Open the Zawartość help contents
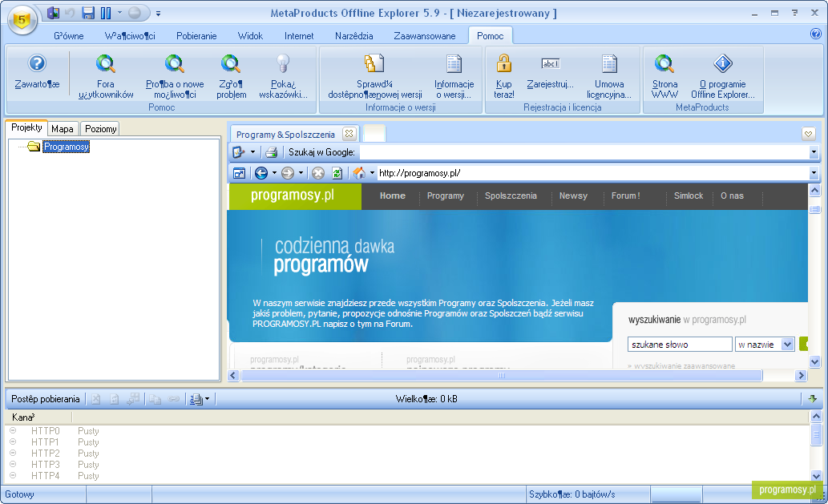 tap(37, 72)
